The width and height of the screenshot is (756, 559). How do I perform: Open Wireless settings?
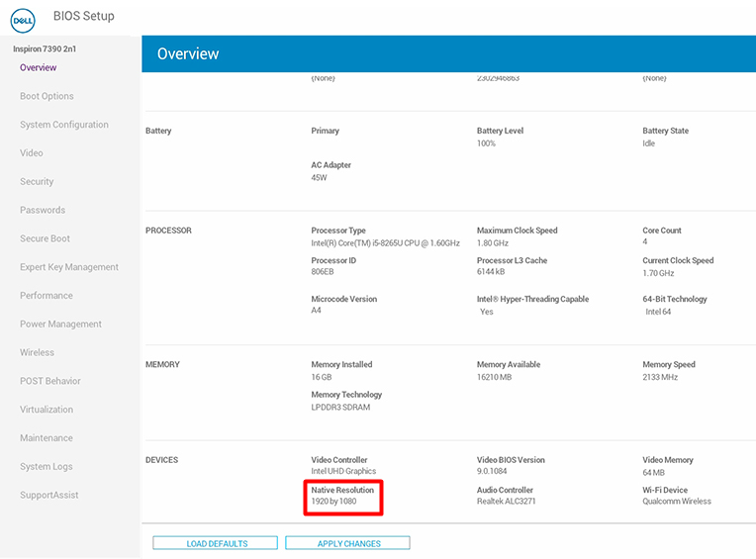tap(38, 352)
